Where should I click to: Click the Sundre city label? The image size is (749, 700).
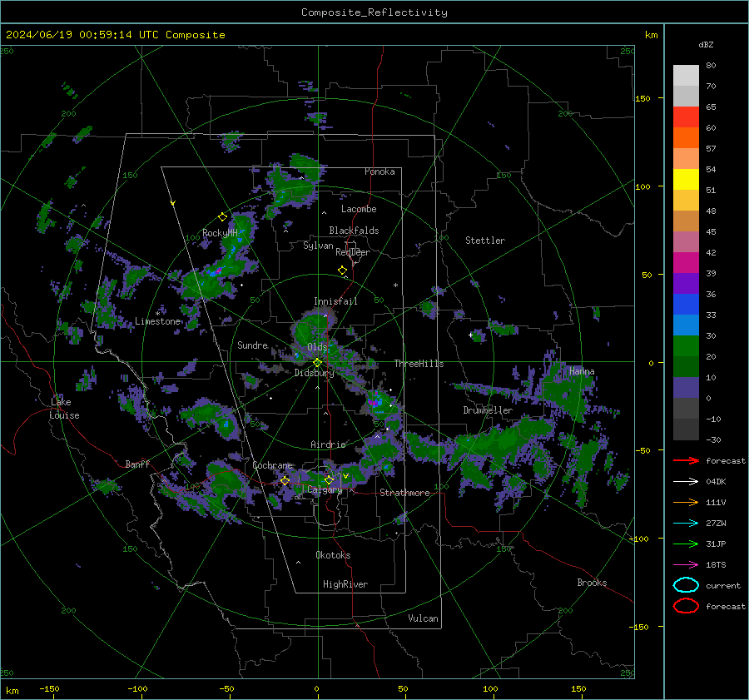(x=252, y=345)
